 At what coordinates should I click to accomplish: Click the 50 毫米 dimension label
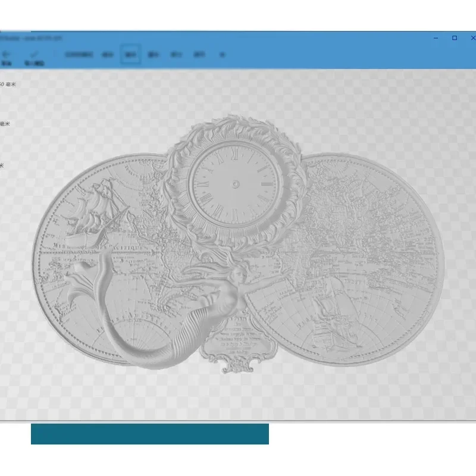8,84
